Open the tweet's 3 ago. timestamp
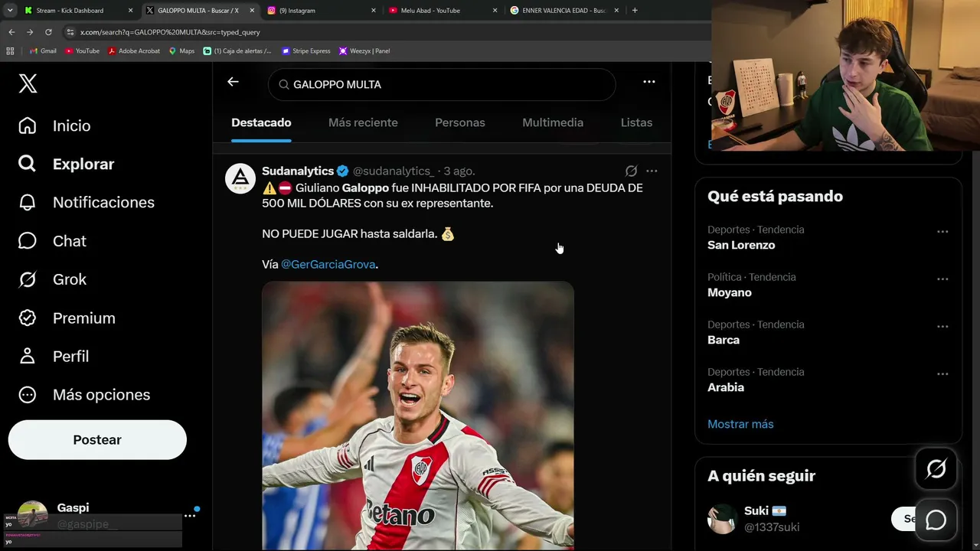Screen dimensions: 980x551 [459, 171]
